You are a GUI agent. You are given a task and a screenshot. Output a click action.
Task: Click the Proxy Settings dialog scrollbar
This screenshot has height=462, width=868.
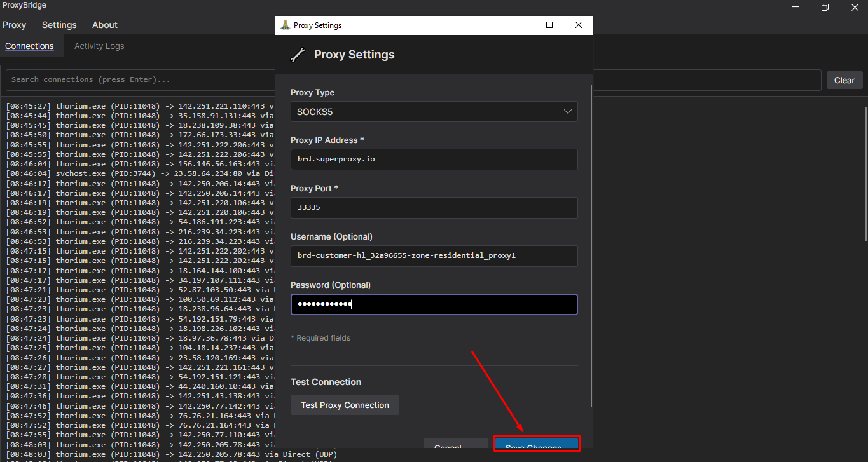pyautogui.click(x=591, y=245)
